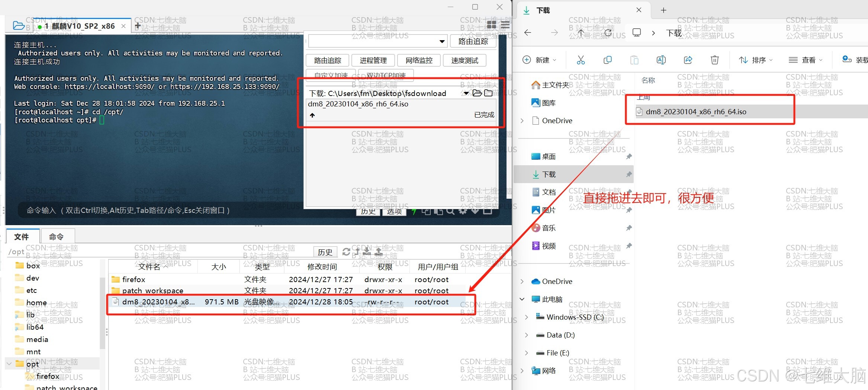Image resolution: width=868 pixels, height=390 pixels.
Task: Add a new session tab in FinalShell
Action: tap(137, 26)
